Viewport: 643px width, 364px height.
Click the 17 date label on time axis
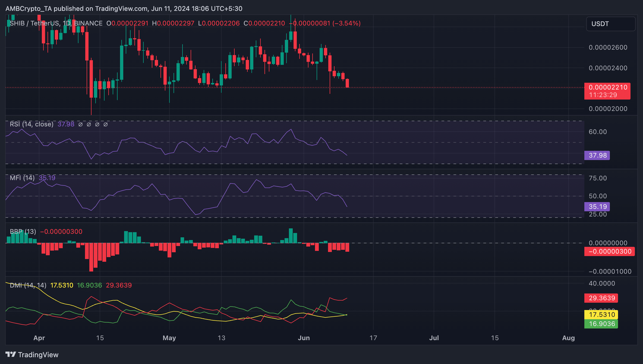click(x=373, y=338)
